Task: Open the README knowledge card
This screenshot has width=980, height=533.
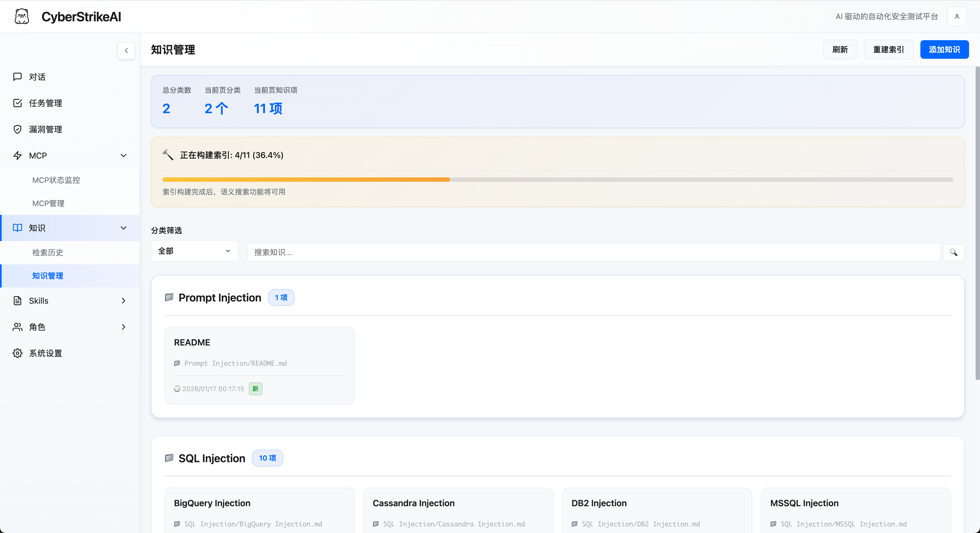Action: point(259,365)
